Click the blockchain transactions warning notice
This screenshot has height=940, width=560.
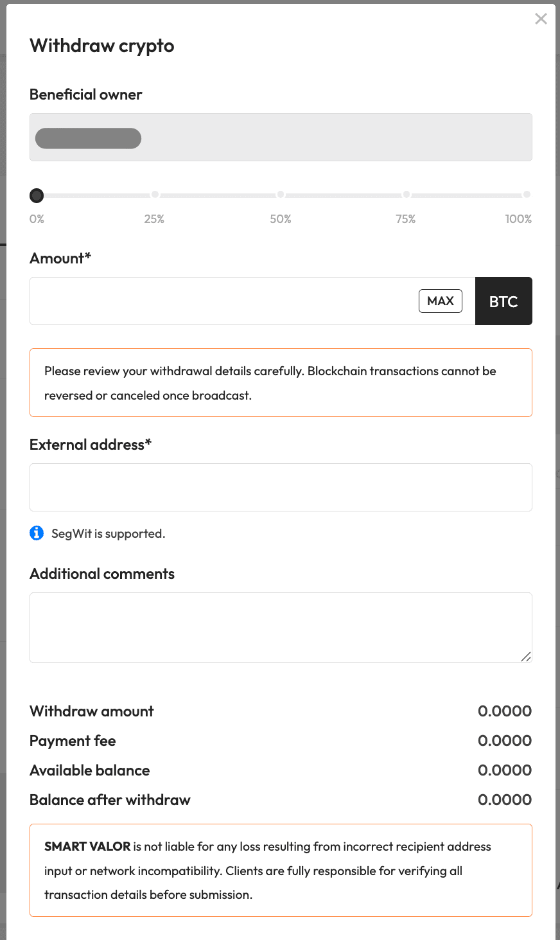click(281, 383)
